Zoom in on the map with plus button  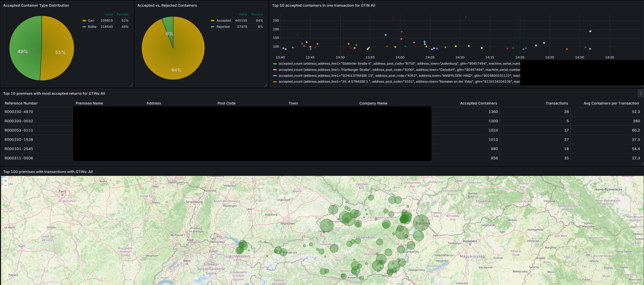tap(5, 181)
